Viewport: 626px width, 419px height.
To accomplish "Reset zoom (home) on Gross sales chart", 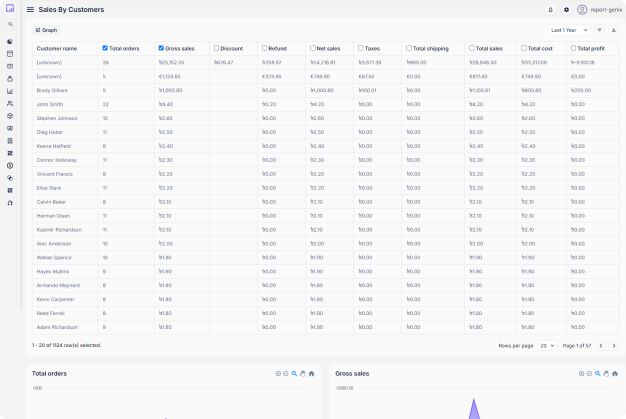I will (615, 374).
